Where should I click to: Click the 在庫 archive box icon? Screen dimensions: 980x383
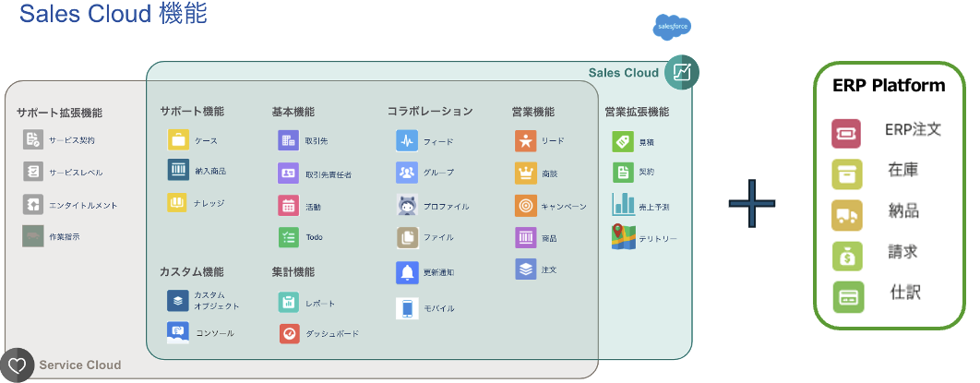[847, 174]
